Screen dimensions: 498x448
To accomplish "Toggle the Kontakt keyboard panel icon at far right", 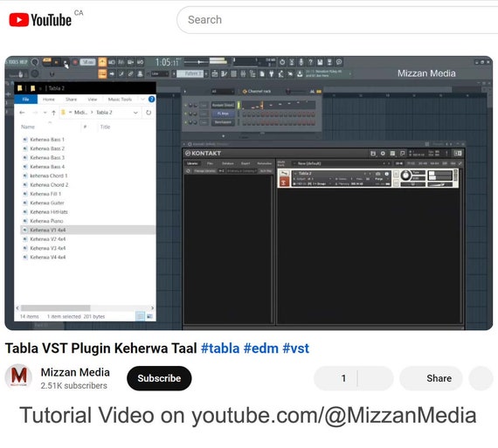I will pos(458,154).
